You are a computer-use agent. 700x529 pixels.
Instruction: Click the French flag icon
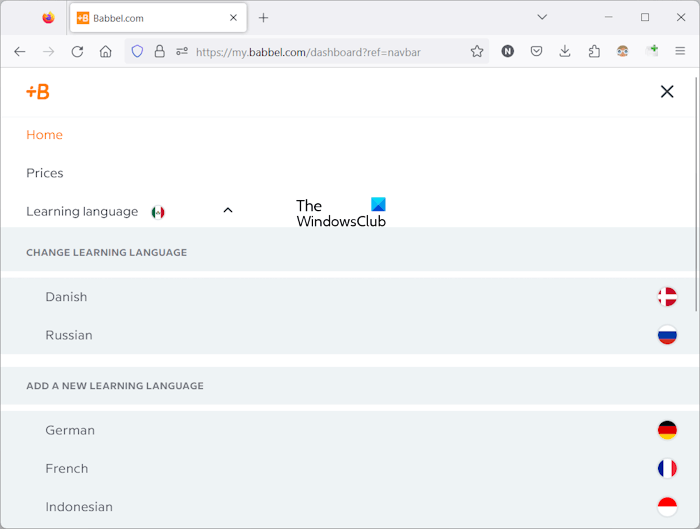point(667,469)
